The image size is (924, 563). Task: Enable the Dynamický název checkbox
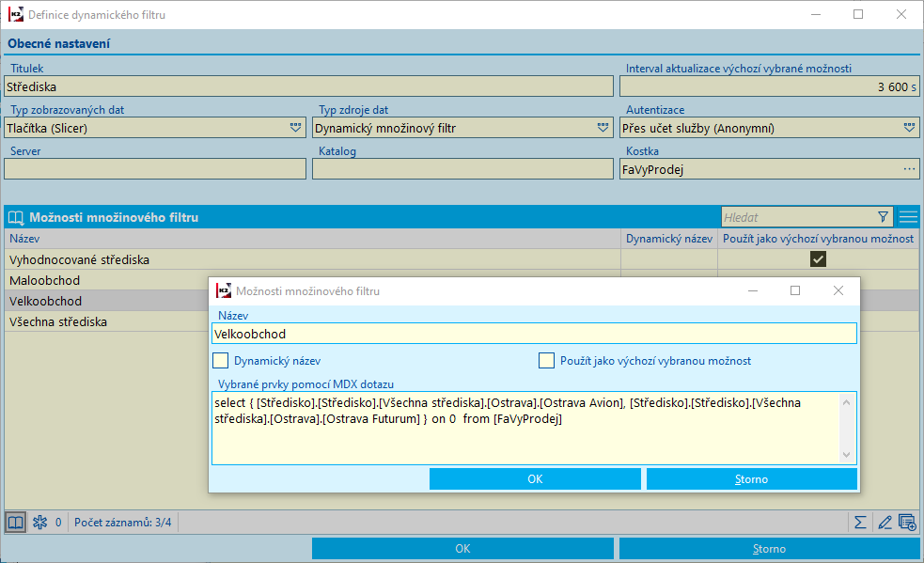coord(220,360)
